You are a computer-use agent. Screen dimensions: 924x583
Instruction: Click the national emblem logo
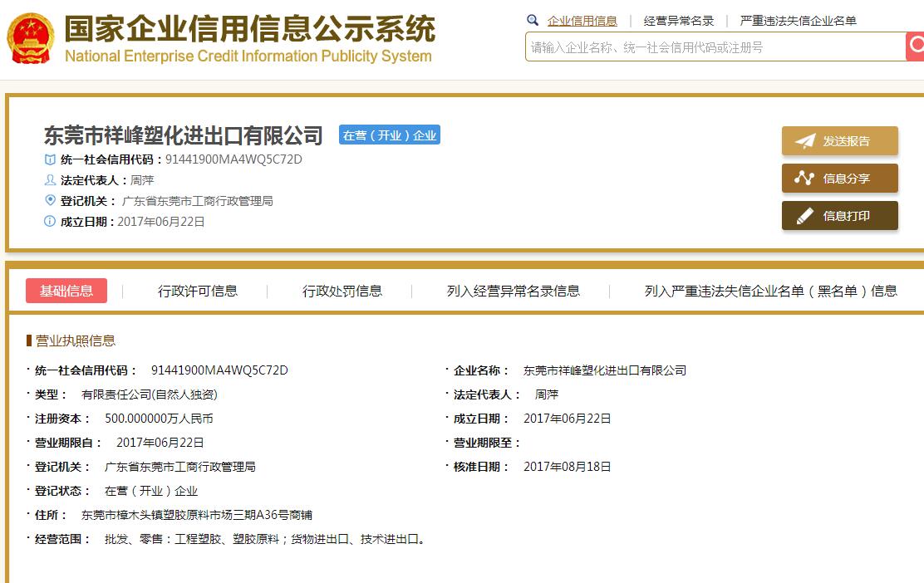[x=31, y=39]
